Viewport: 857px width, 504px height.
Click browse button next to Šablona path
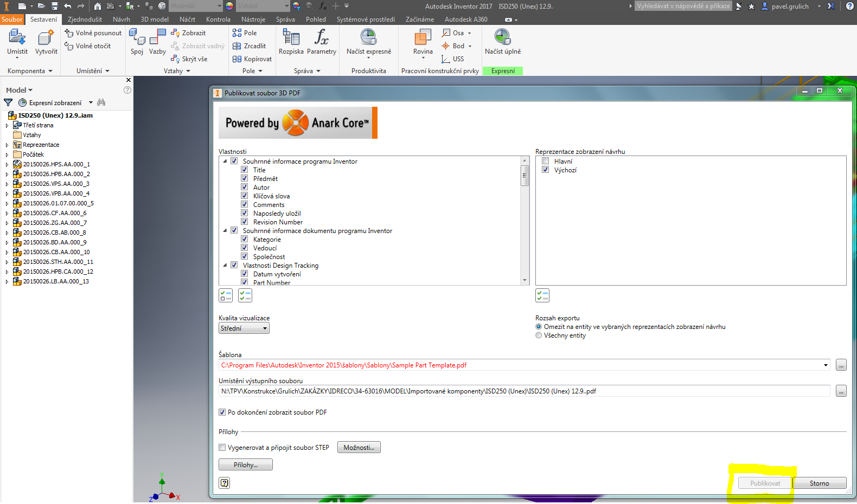point(841,365)
